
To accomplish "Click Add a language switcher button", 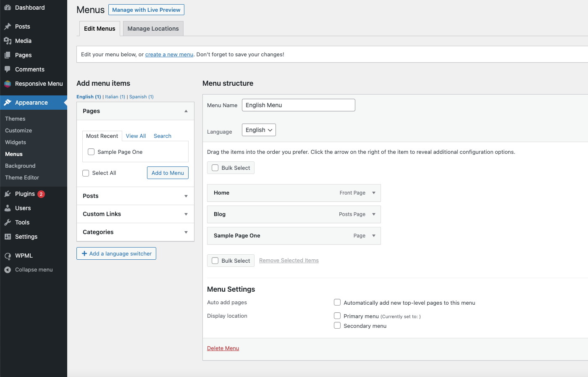I will coord(116,253).
